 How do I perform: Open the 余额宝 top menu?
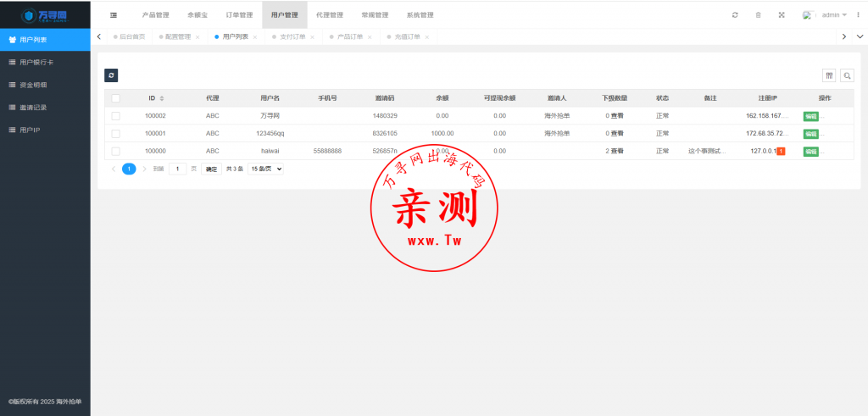point(198,15)
